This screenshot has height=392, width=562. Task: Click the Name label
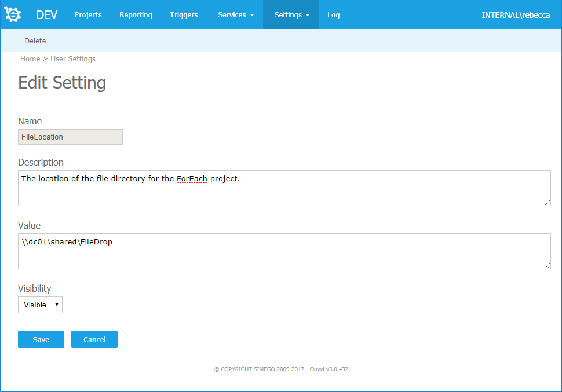click(30, 121)
